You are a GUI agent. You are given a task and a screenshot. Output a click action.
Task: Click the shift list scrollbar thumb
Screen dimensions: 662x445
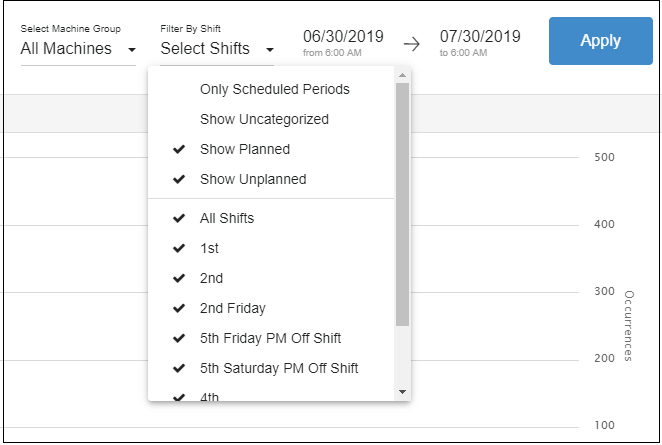[402, 204]
